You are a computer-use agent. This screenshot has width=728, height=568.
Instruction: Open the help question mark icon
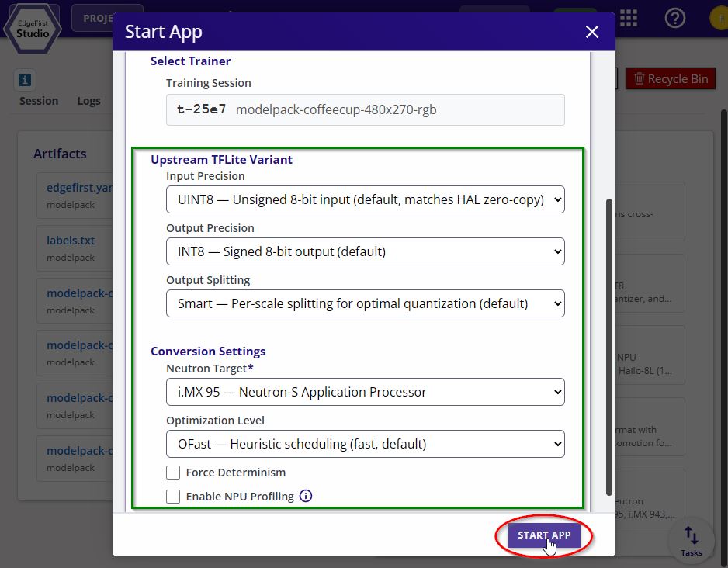(x=674, y=18)
